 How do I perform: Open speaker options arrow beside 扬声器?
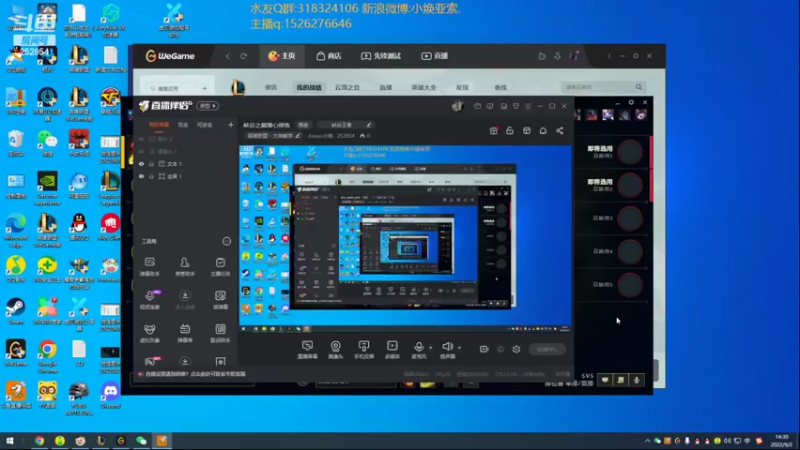[459, 348]
